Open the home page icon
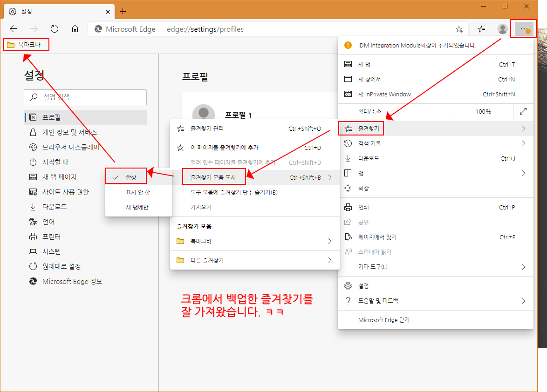The image size is (547, 392). [x=75, y=29]
